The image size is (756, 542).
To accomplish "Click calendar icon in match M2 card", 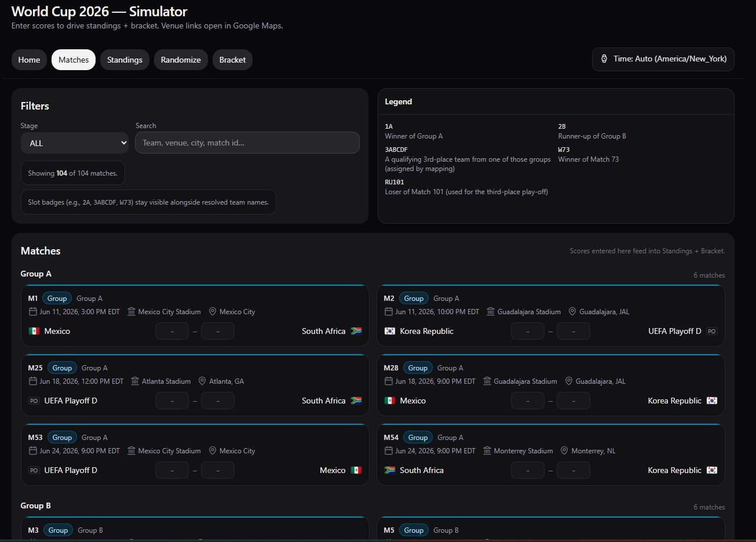I will pos(388,312).
